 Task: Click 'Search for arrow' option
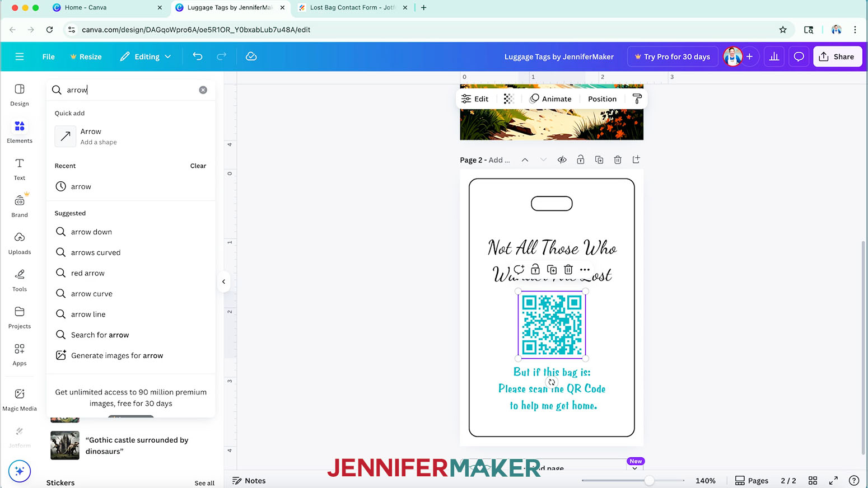point(131,335)
